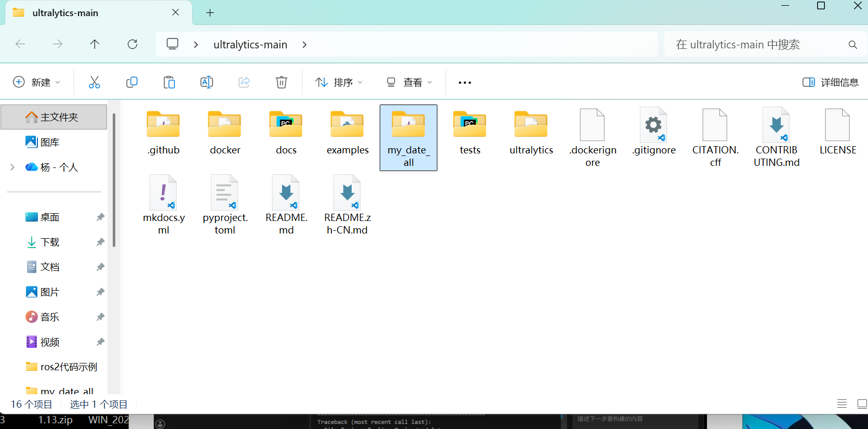Open the 新建 (New) dropdown
This screenshot has height=429, width=868.
click(x=36, y=82)
